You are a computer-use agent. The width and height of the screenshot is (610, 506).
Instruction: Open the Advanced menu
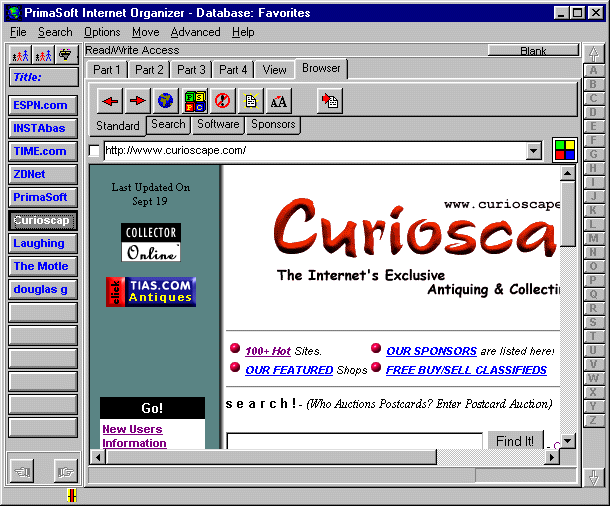195,32
